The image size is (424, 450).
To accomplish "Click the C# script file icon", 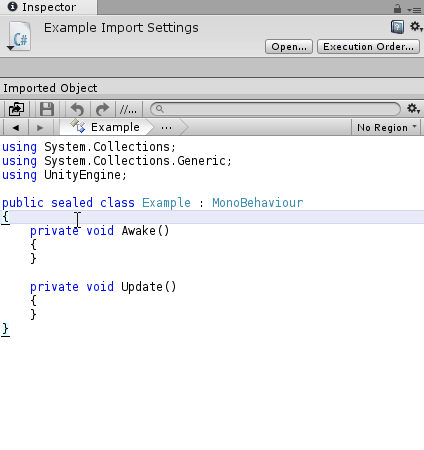I will pos(19,37).
